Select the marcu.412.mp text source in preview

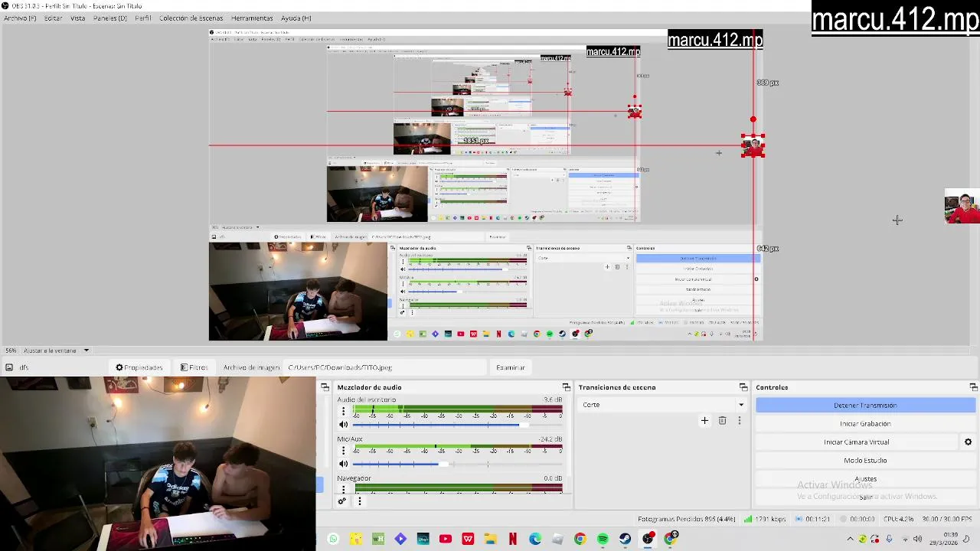[895, 18]
